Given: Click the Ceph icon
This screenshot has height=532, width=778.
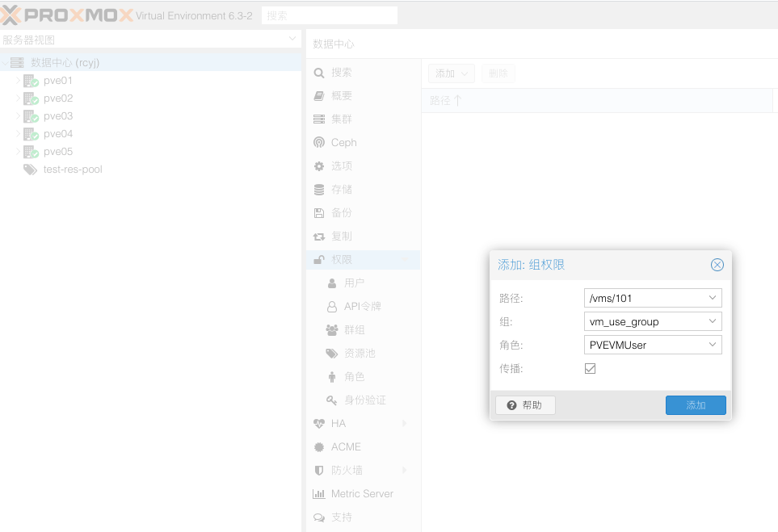Looking at the screenshot, I should coord(319,143).
